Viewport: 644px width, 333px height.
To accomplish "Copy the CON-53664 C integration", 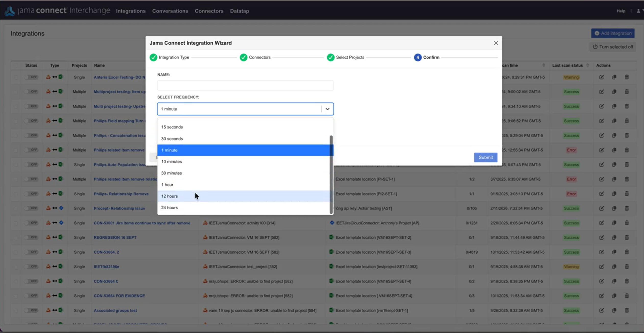I will coord(614,281).
